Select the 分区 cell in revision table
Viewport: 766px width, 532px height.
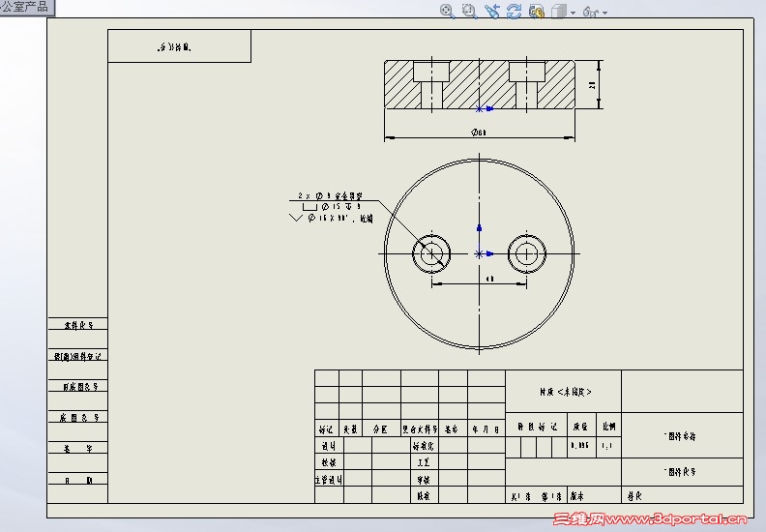(381, 429)
